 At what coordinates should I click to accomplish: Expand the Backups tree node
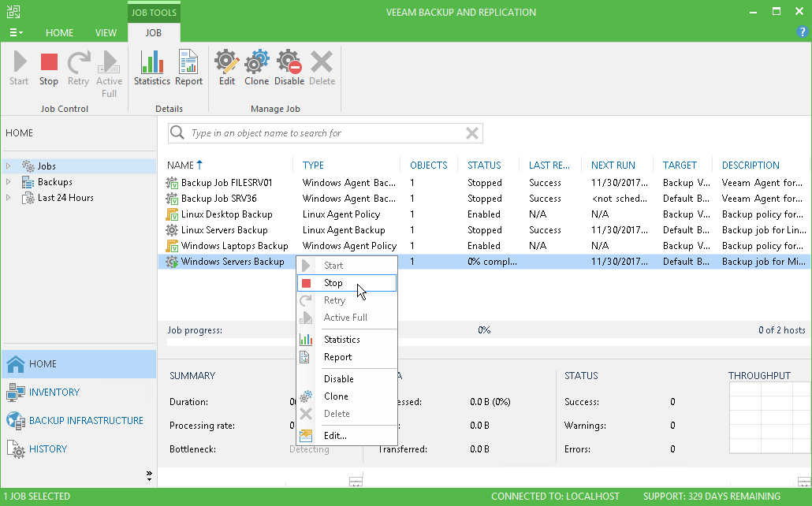(x=9, y=182)
